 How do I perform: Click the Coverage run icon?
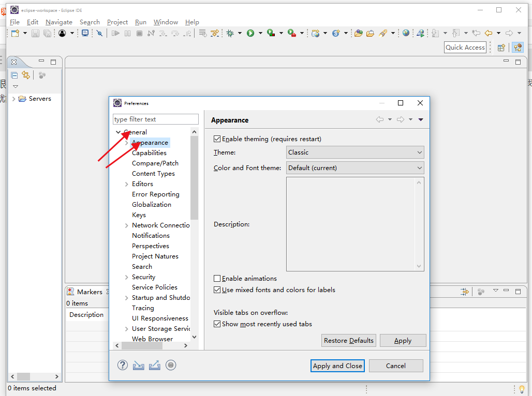[x=271, y=33]
